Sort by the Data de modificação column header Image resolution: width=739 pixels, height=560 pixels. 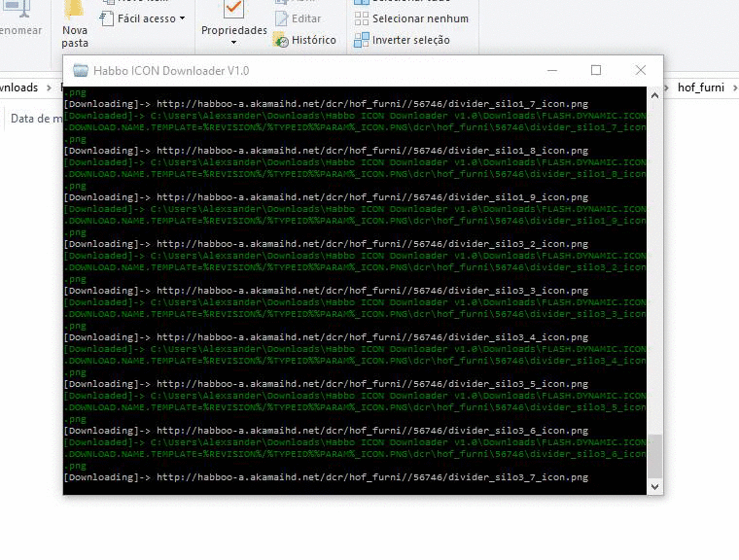tap(36, 119)
